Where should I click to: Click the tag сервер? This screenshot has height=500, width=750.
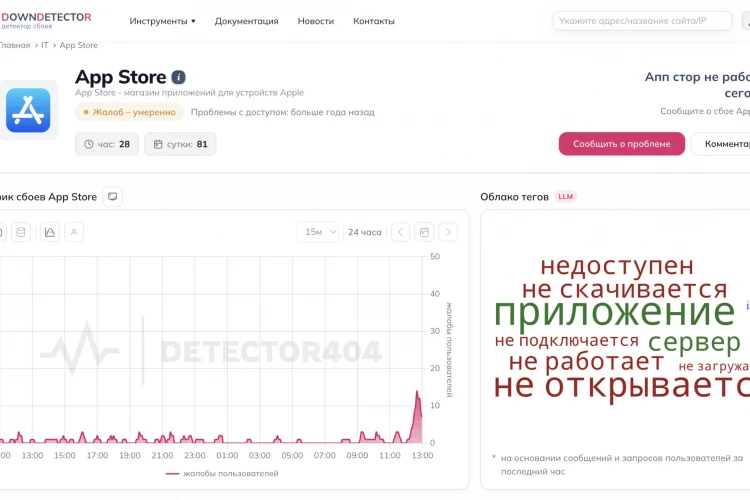coord(694,342)
